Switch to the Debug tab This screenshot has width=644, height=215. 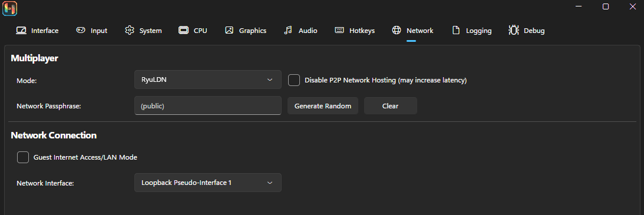coord(527,31)
